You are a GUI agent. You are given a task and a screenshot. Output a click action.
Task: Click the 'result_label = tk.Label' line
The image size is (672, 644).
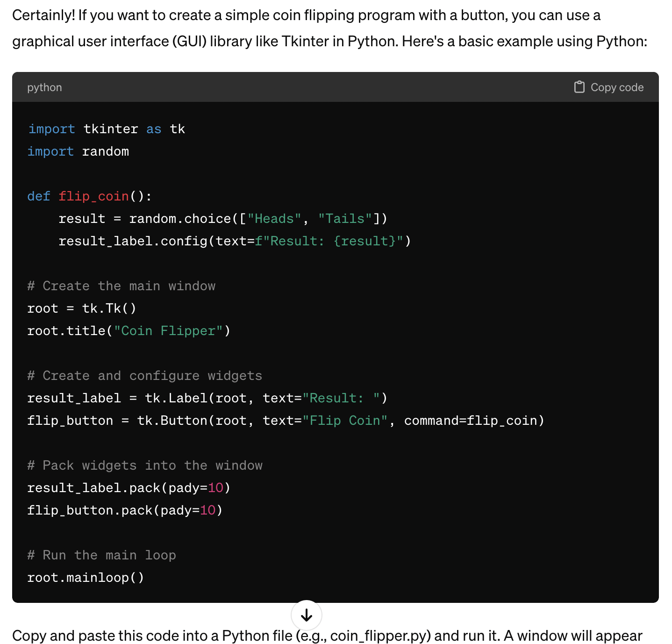click(207, 398)
